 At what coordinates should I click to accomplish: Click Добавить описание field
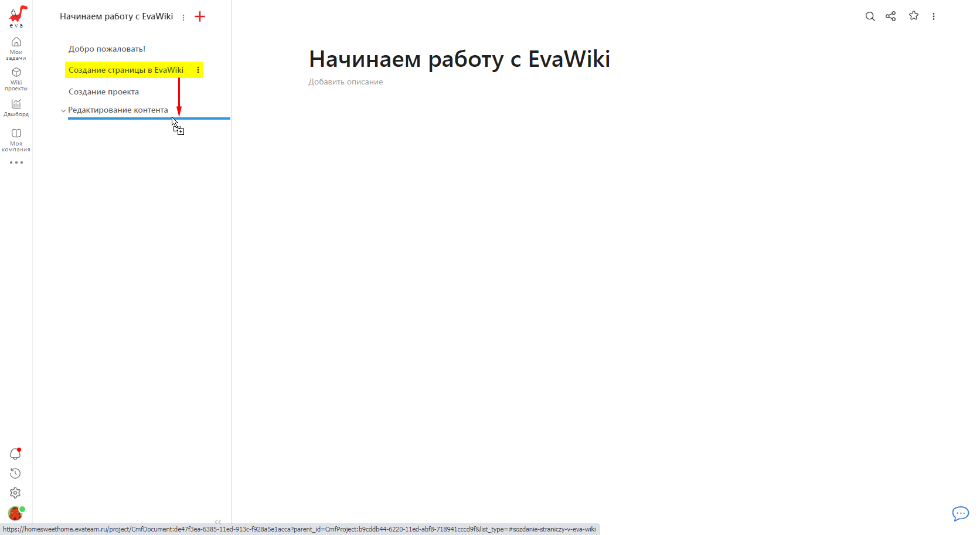pos(345,82)
